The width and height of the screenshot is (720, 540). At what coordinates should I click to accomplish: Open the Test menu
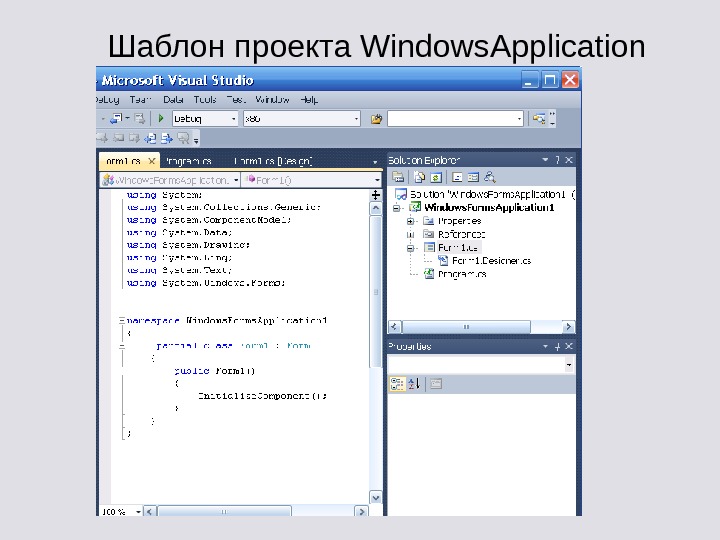point(236,100)
